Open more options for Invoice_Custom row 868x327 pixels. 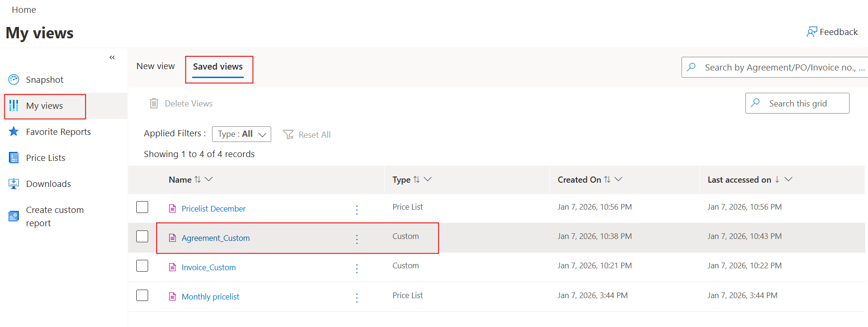point(357,268)
